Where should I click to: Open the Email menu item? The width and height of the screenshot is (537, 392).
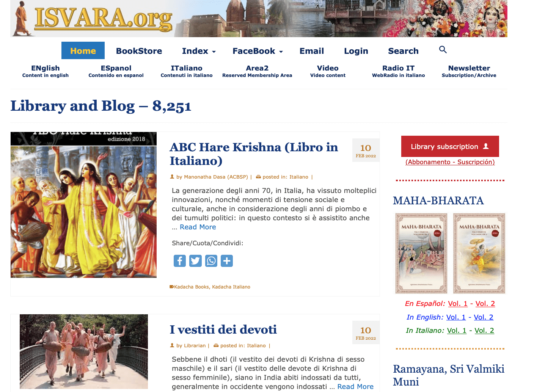(x=312, y=51)
